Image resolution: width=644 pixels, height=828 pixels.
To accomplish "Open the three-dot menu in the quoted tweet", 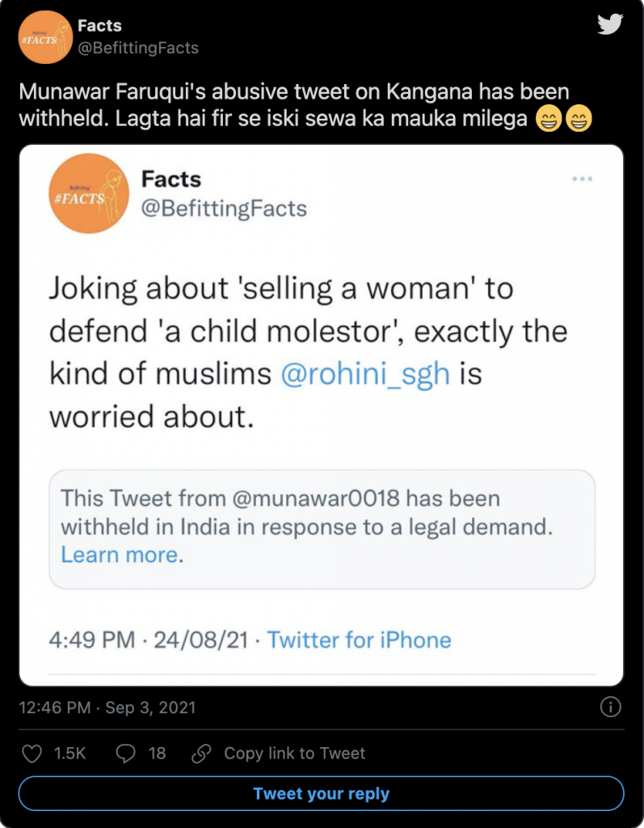I will (583, 180).
